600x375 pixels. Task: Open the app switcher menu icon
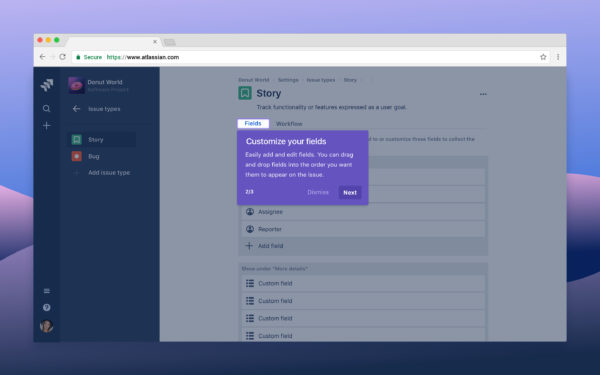click(x=47, y=291)
